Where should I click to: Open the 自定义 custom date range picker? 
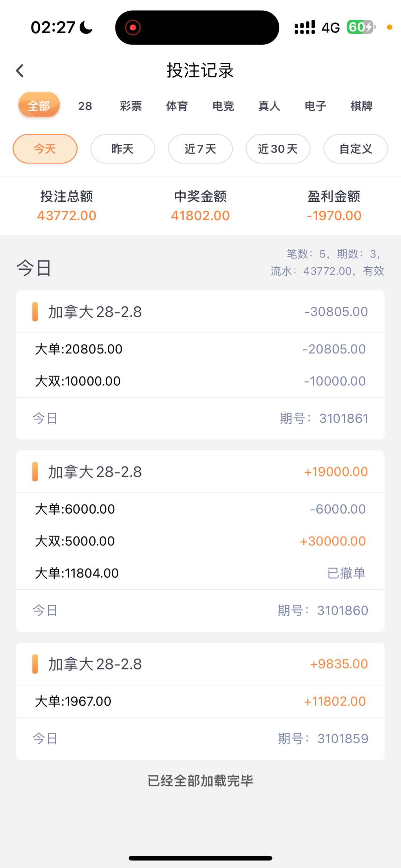356,149
